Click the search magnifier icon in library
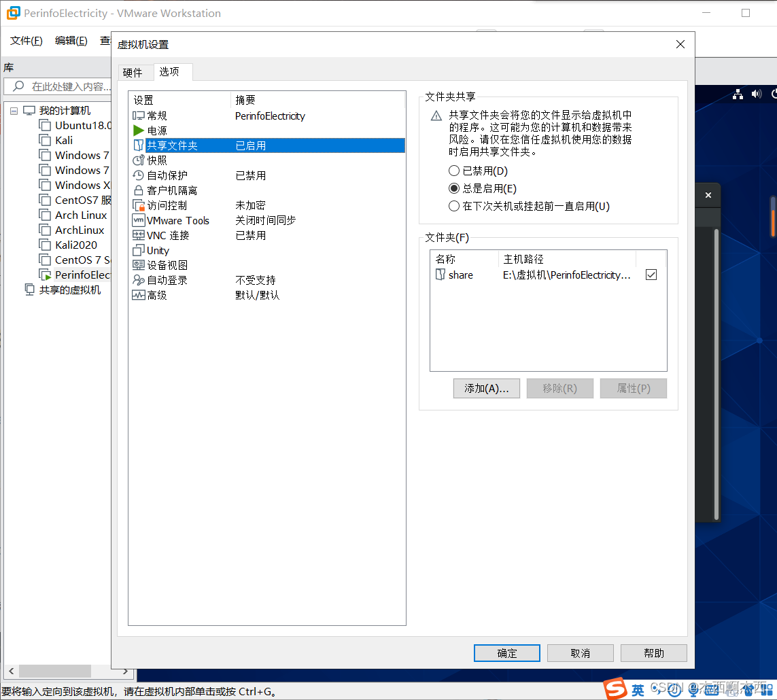Image resolution: width=777 pixels, height=700 pixels. [x=18, y=86]
